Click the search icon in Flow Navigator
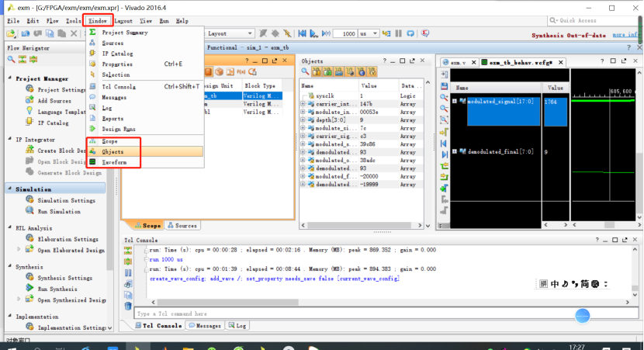The image size is (644, 350). tap(11, 60)
